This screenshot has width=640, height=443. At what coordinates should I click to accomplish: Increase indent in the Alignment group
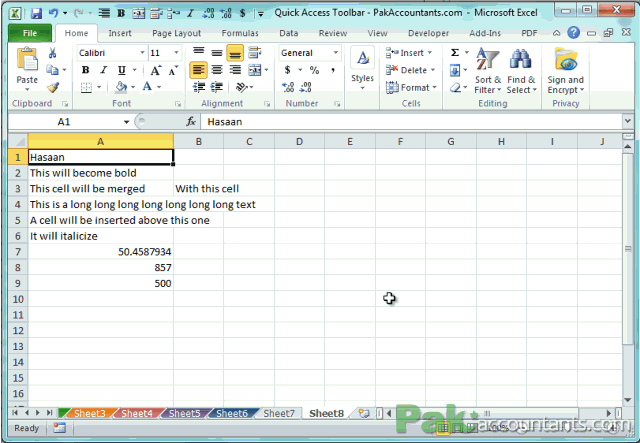[216, 87]
